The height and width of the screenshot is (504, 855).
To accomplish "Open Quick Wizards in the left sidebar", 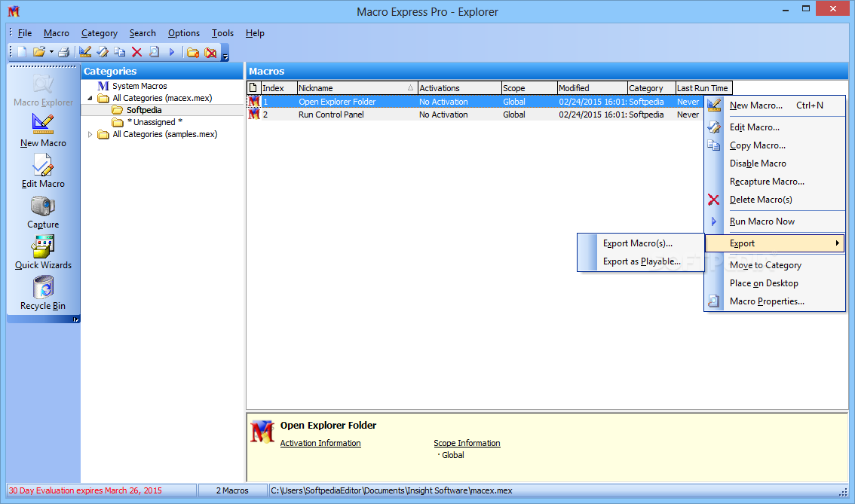I will click(43, 252).
